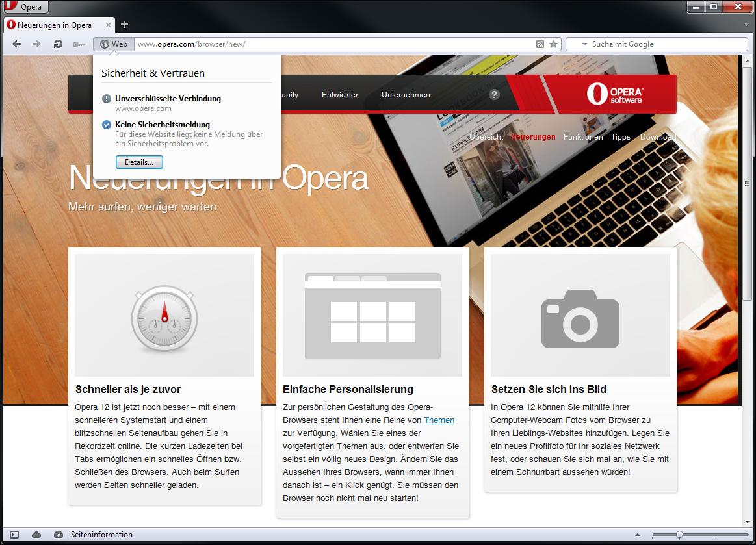The height and width of the screenshot is (545, 756).
Task: Open the view options arrow near zoom slider
Action: (x=638, y=535)
